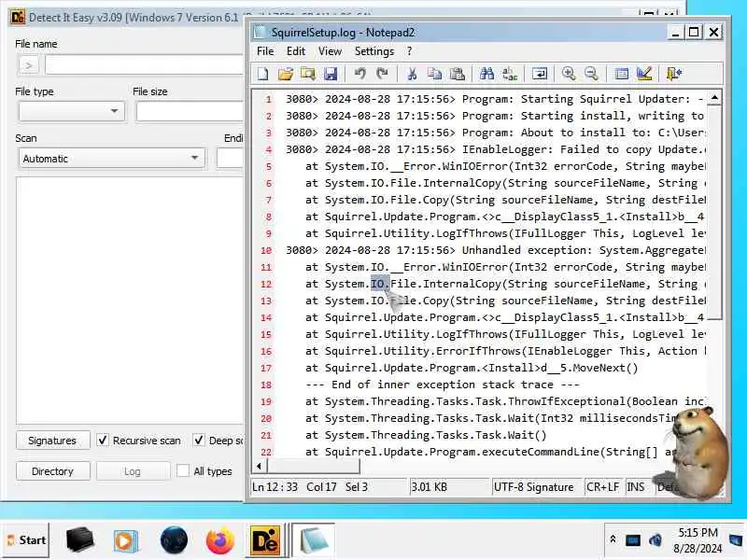Click the Open file folder icon
747x560 pixels.
pos(286,74)
